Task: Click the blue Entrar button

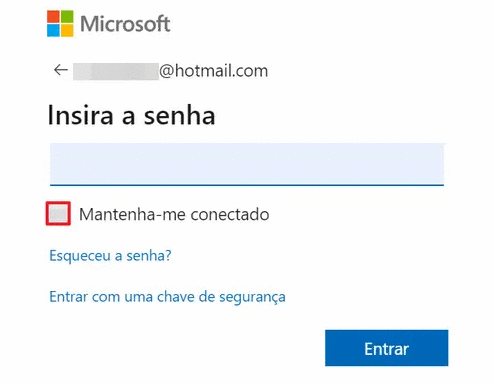Action: tap(387, 348)
